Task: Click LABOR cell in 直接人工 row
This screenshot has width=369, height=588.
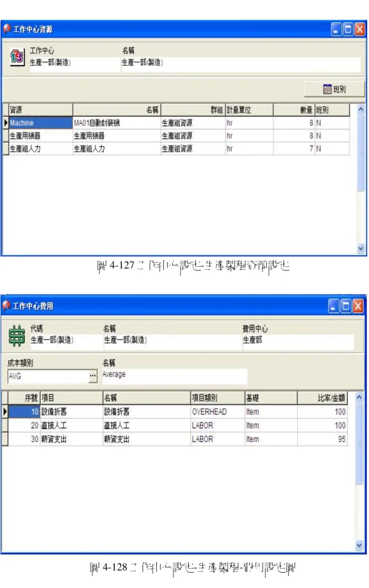Action: [218, 425]
